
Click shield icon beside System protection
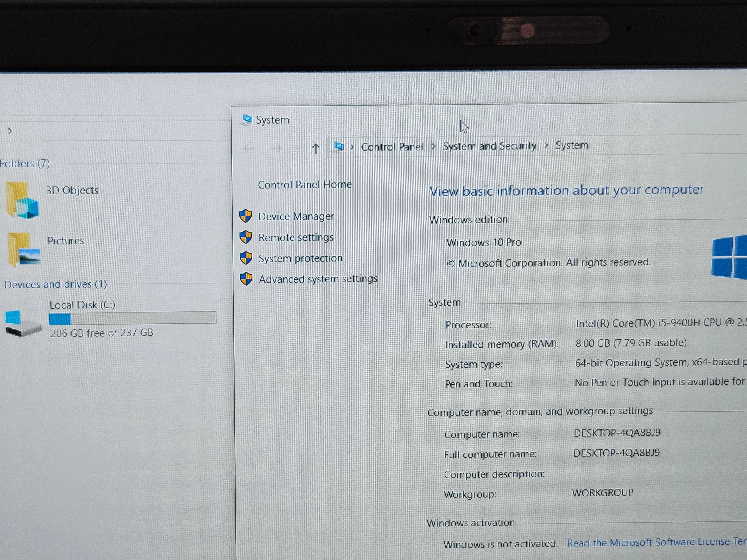coord(246,258)
